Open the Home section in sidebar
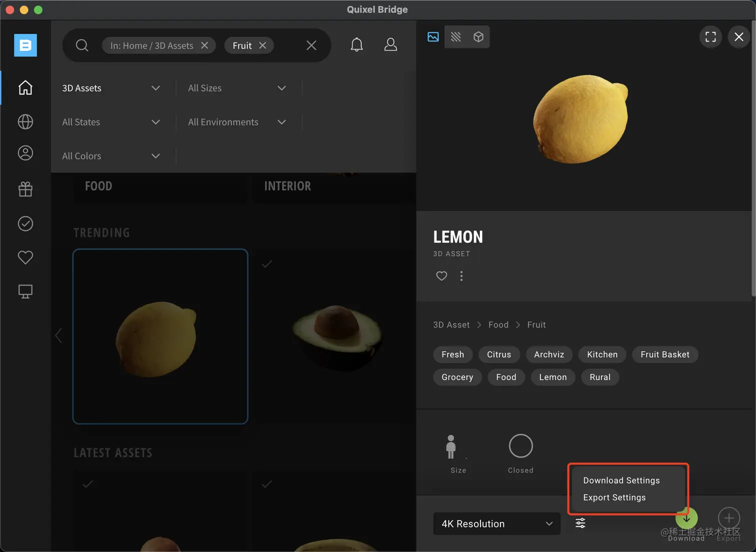 (x=25, y=87)
